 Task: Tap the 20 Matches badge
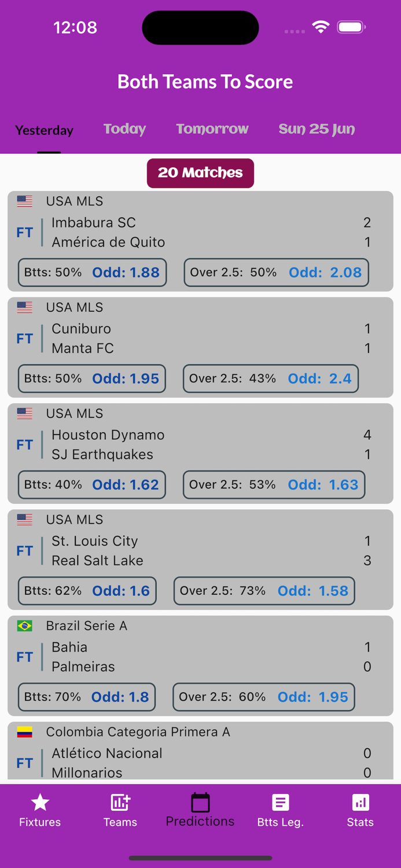point(200,173)
